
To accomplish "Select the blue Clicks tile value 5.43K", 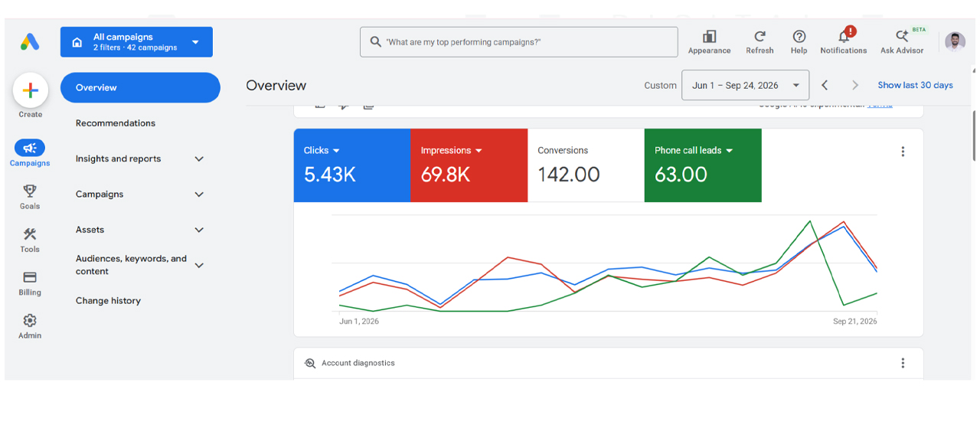I will [x=330, y=175].
